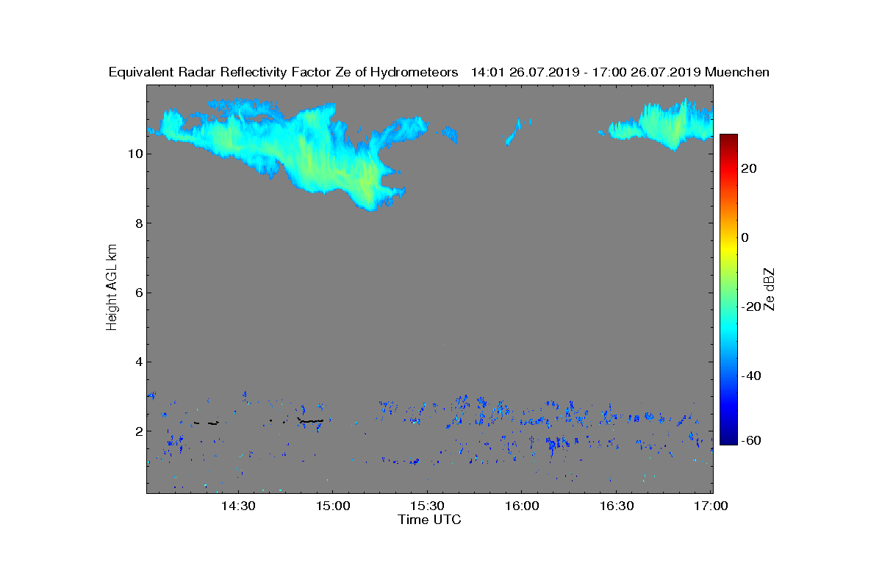This screenshot has height=588, width=882.
Task: Click the "Height AGL km" y-axis label
Action: coord(112,288)
